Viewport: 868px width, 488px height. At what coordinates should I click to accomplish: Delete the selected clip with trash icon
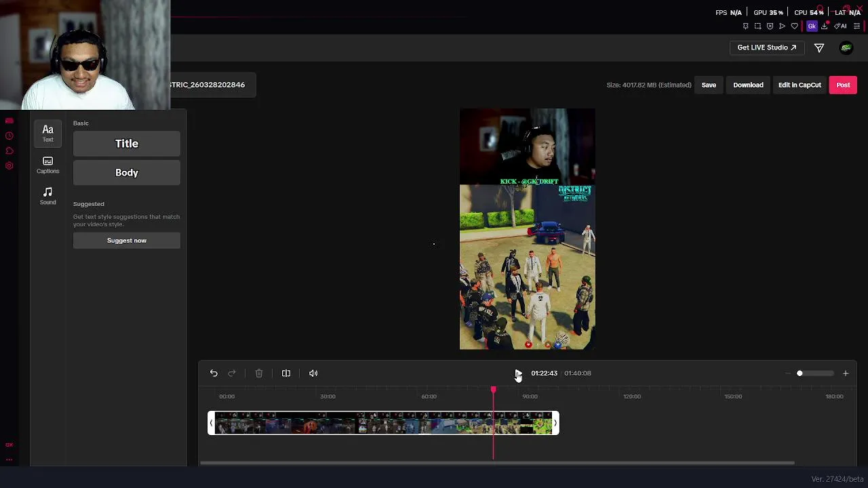pos(259,373)
